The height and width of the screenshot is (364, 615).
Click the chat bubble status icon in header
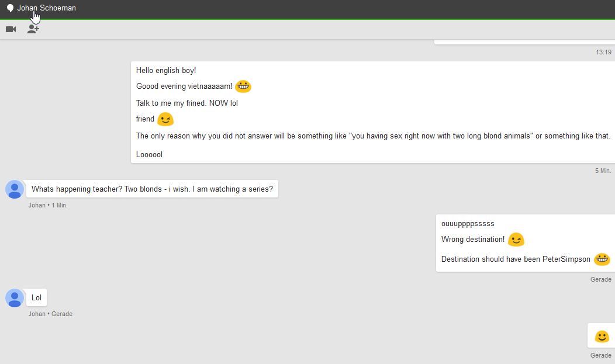10,8
